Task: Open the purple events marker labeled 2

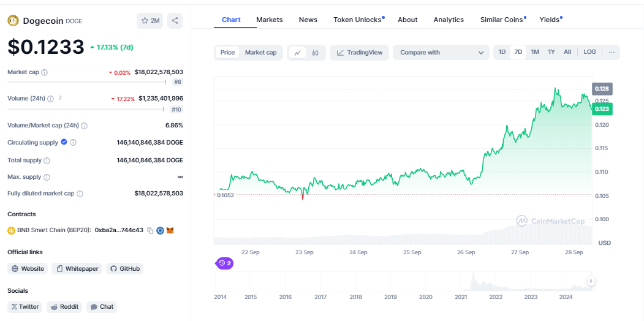Action: [x=224, y=263]
